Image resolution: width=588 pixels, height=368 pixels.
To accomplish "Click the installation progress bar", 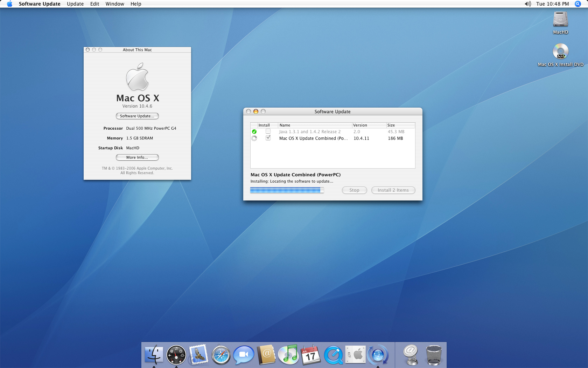I will [287, 190].
